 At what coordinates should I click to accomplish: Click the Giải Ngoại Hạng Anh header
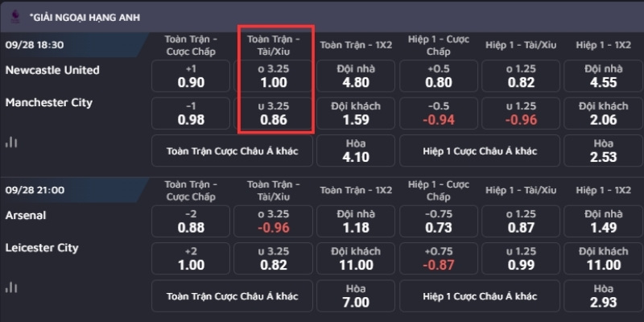[x=85, y=17]
